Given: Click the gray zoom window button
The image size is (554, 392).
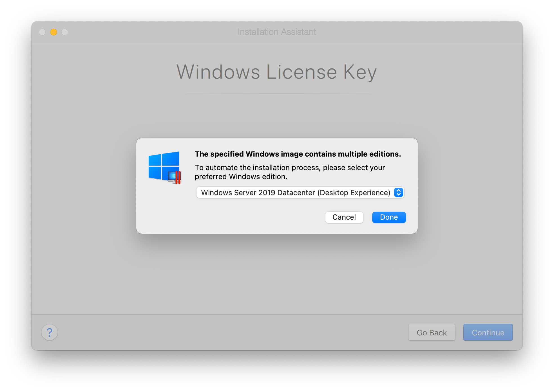Looking at the screenshot, I should click(65, 32).
